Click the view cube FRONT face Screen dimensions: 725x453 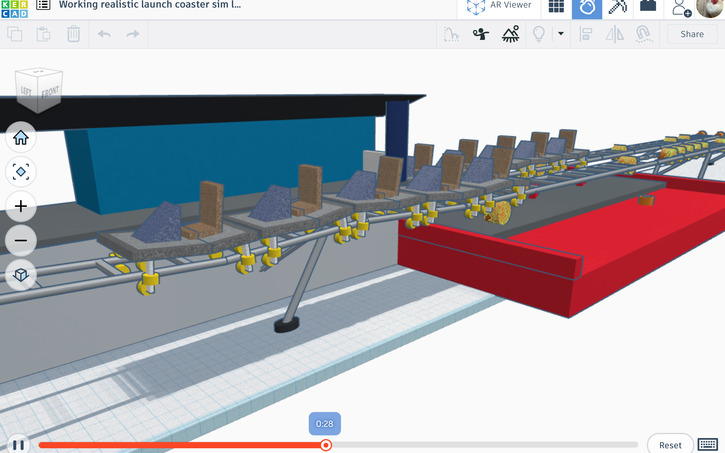[50, 94]
